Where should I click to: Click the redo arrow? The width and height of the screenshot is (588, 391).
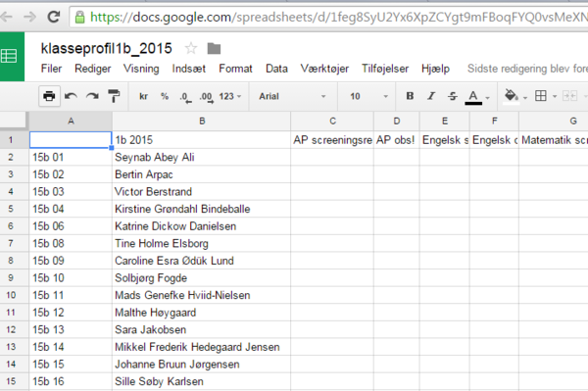[92, 96]
